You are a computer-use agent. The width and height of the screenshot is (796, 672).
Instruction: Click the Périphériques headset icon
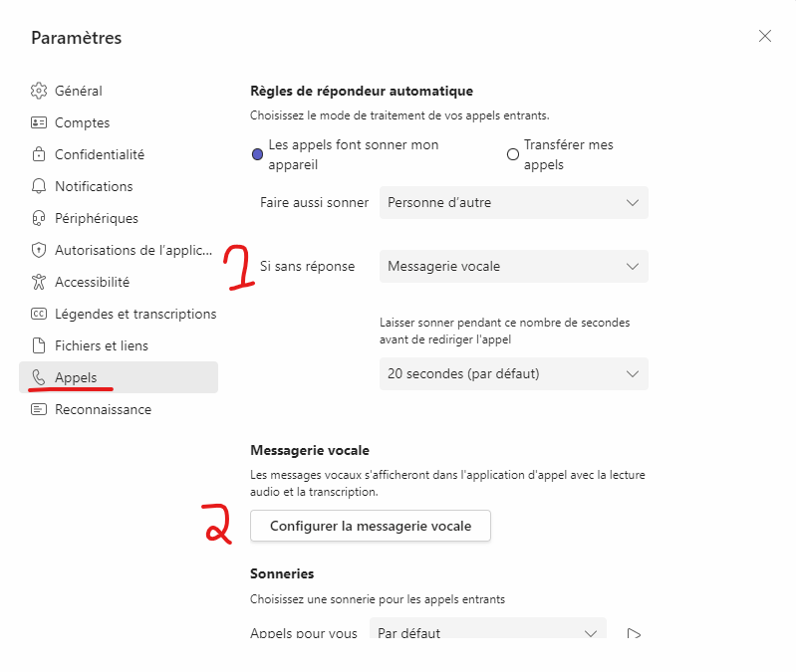[x=39, y=218]
